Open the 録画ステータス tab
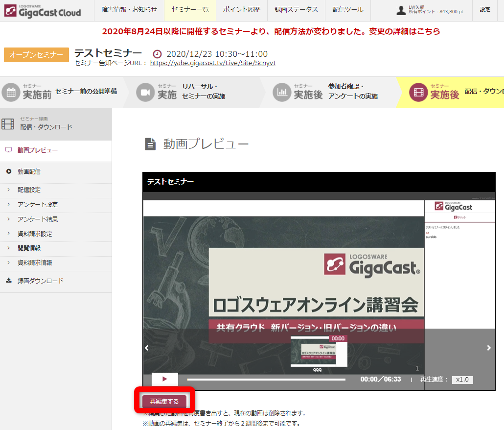 pos(296,10)
